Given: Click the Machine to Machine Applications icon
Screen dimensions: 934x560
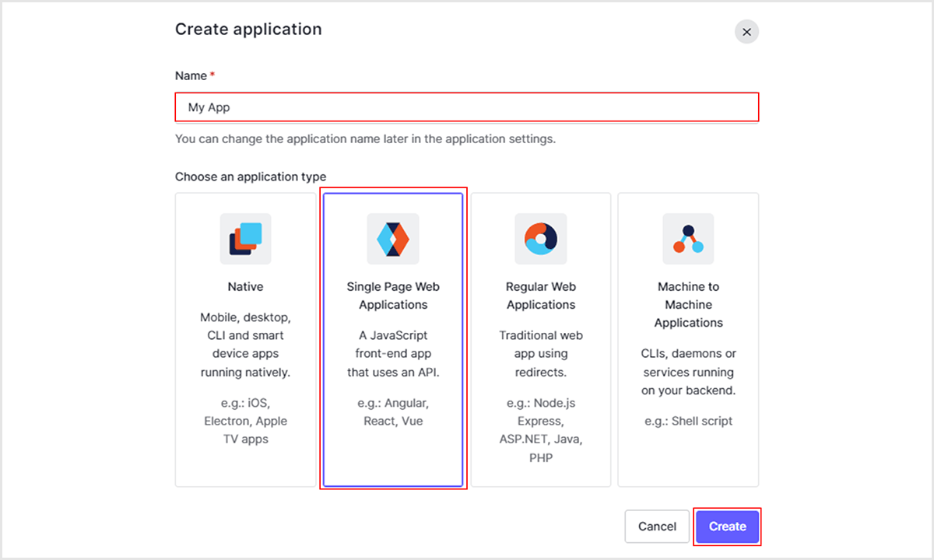Looking at the screenshot, I should tap(688, 239).
